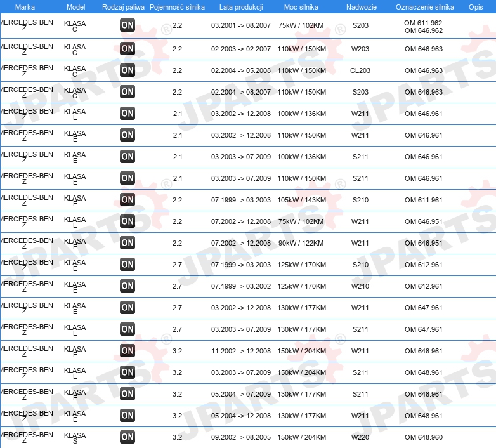Select ON icon in the 11.2002 -> 12.2008 row

click(127, 350)
